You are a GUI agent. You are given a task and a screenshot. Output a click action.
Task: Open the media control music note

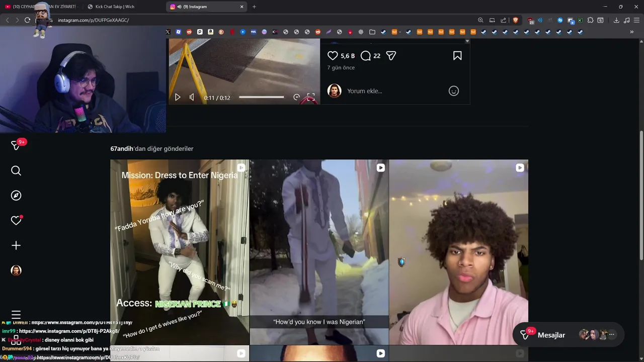[x=626, y=20]
